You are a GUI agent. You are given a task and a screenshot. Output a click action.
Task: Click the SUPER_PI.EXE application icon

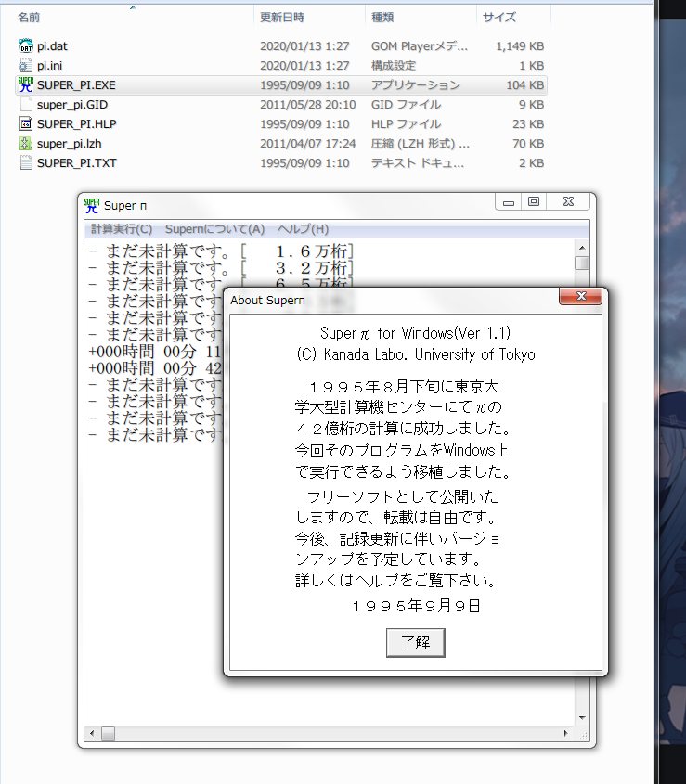point(26,84)
